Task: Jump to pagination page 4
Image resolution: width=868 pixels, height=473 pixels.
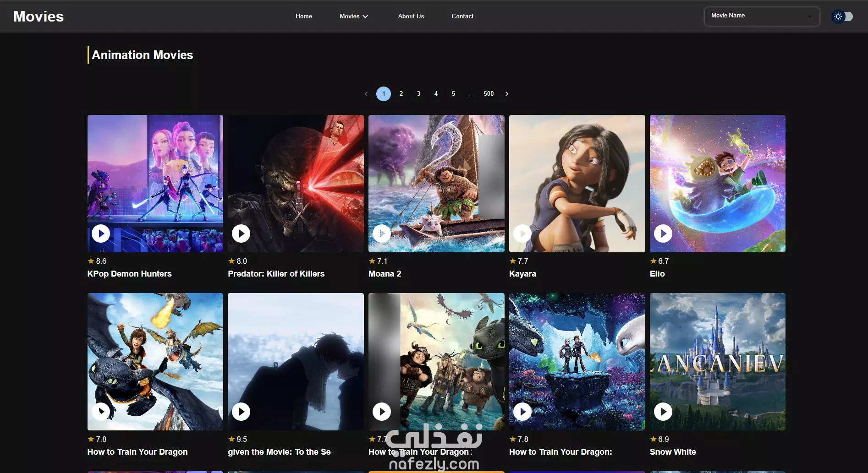Action: [x=436, y=94]
